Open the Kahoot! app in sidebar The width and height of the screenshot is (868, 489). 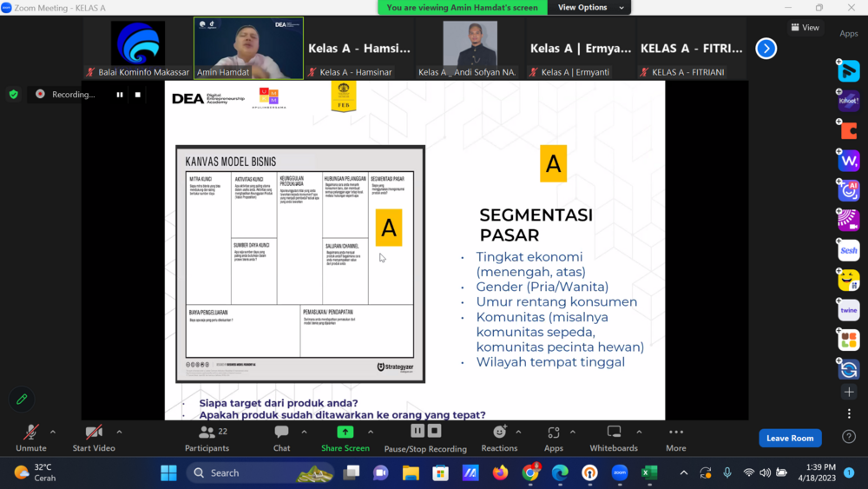pos(849,102)
